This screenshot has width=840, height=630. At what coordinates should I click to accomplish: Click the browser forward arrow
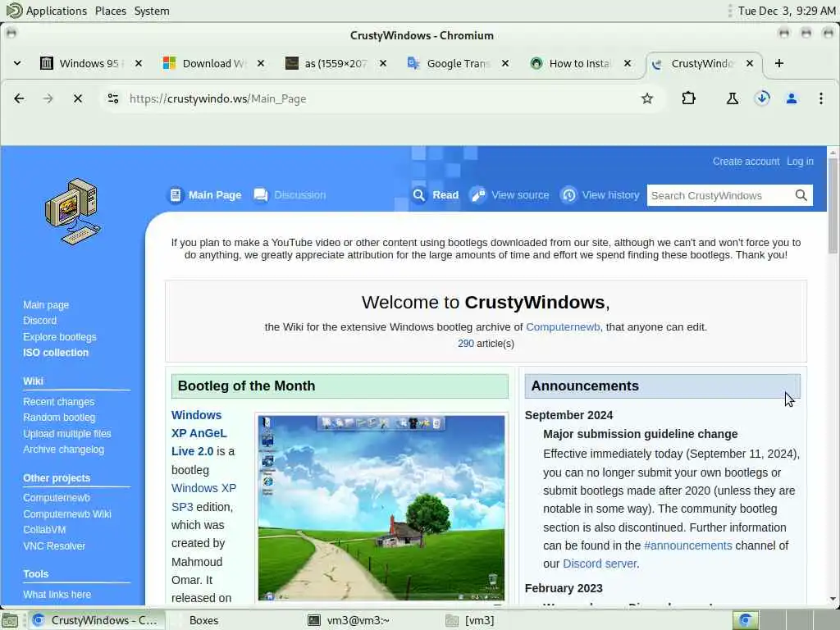[48, 98]
